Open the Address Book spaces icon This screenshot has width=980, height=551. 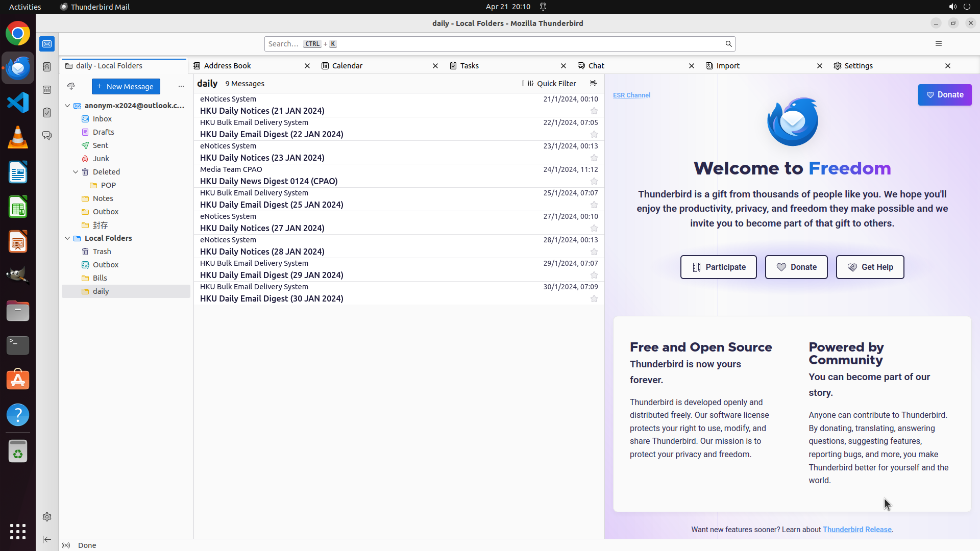pyautogui.click(x=47, y=67)
